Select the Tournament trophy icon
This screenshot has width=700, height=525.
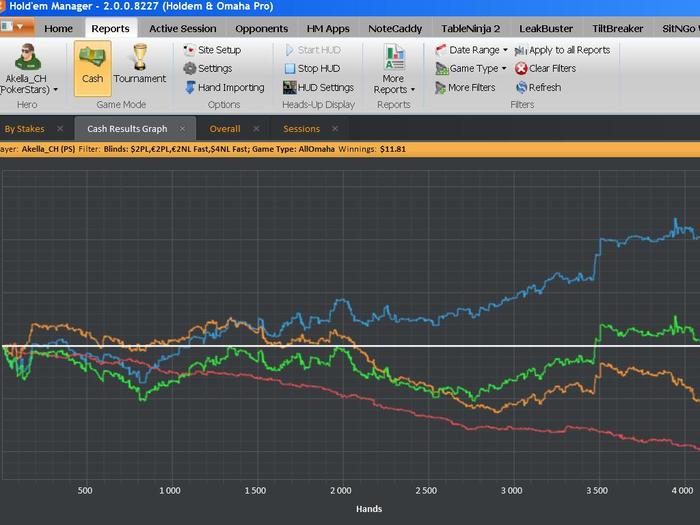140,57
